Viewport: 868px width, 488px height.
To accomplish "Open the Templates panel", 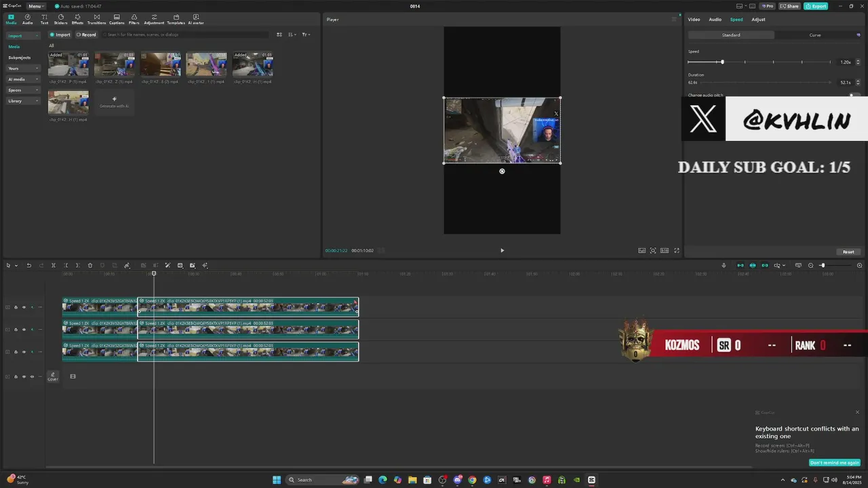I will click(176, 20).
